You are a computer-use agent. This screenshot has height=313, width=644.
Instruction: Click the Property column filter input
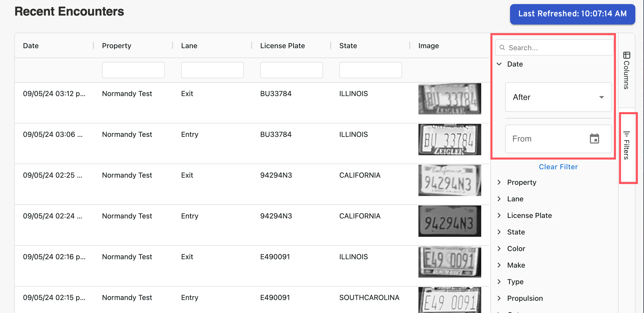pos(133,70)
